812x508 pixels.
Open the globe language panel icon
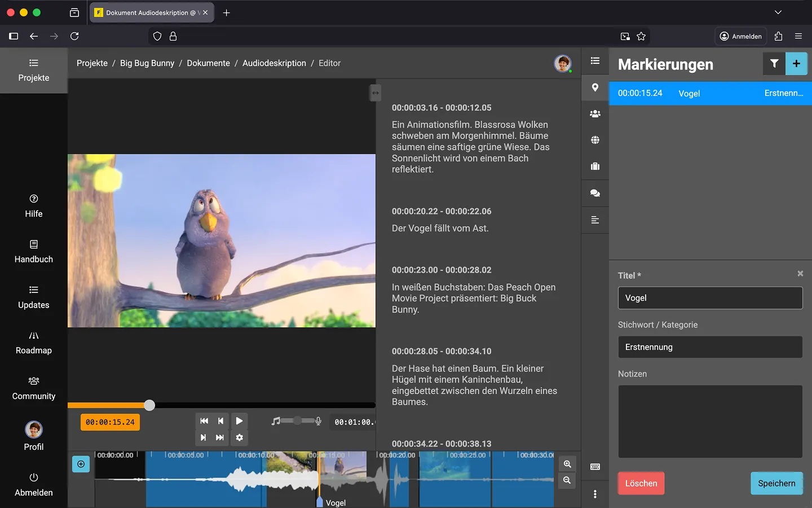(x=595, y=140)
